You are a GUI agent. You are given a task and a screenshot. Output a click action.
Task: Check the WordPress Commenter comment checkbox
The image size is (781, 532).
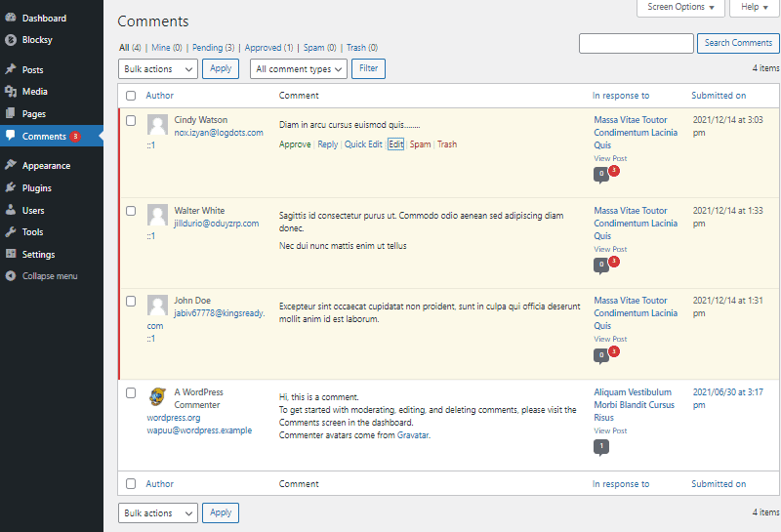(x=131, y=392)
